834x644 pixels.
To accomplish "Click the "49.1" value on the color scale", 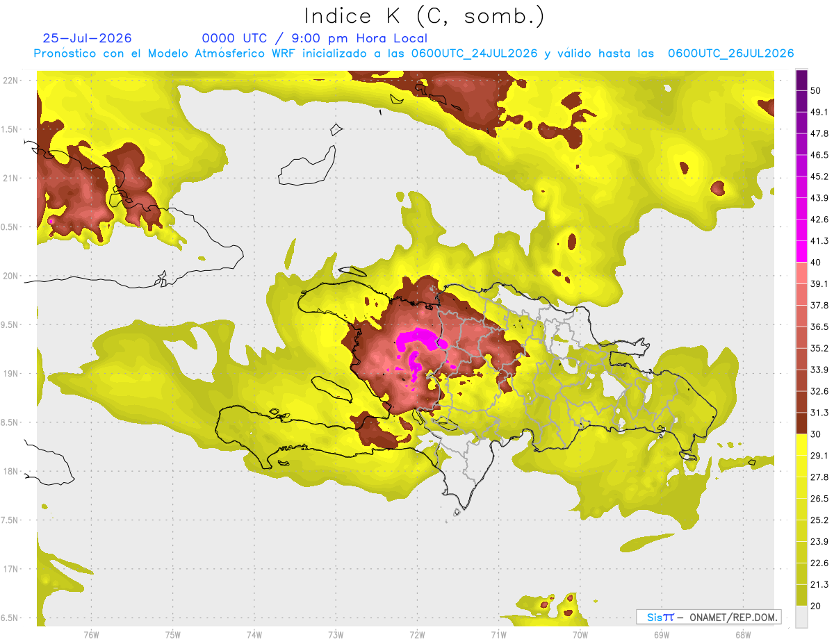I will [x=819, y=112].
